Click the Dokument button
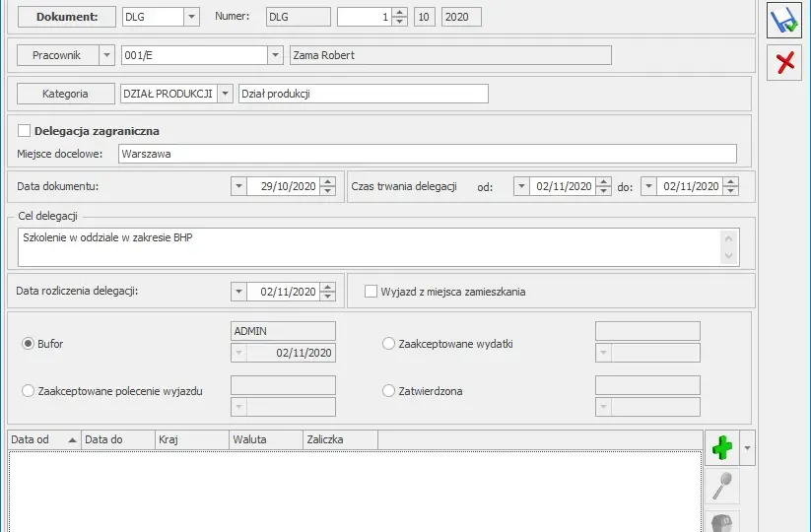 pos(67,17)
